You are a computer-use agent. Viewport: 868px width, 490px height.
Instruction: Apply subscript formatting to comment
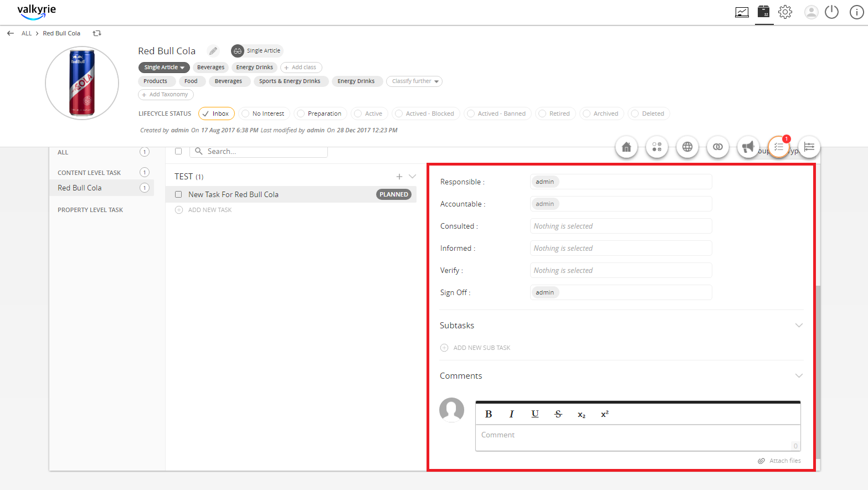[582, 415]
